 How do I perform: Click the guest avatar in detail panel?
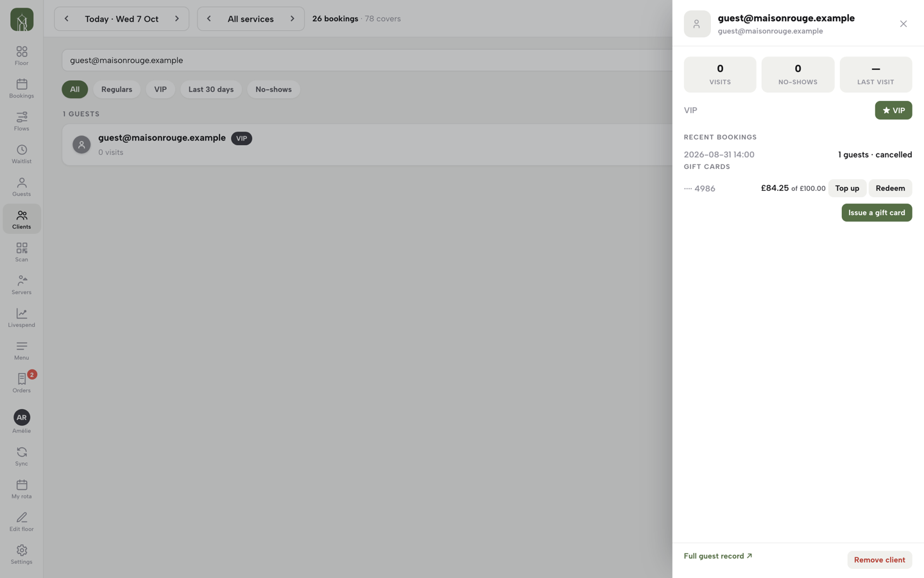(697, 24)
